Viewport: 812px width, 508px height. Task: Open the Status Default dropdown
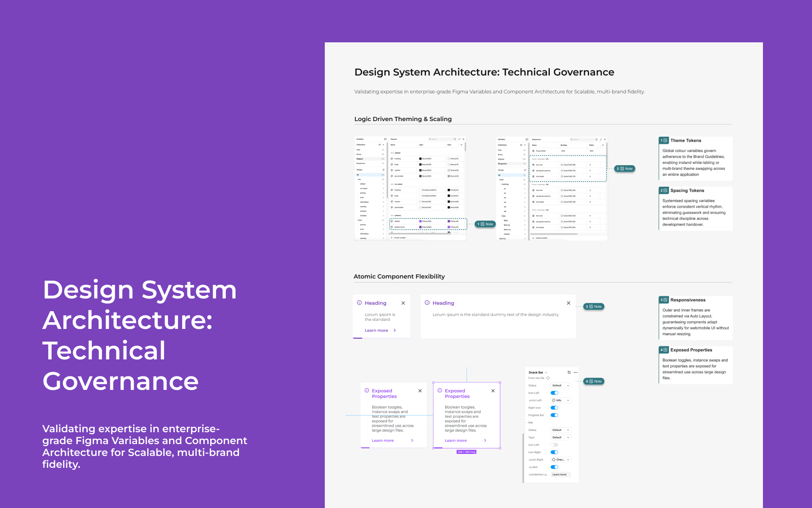561,385
